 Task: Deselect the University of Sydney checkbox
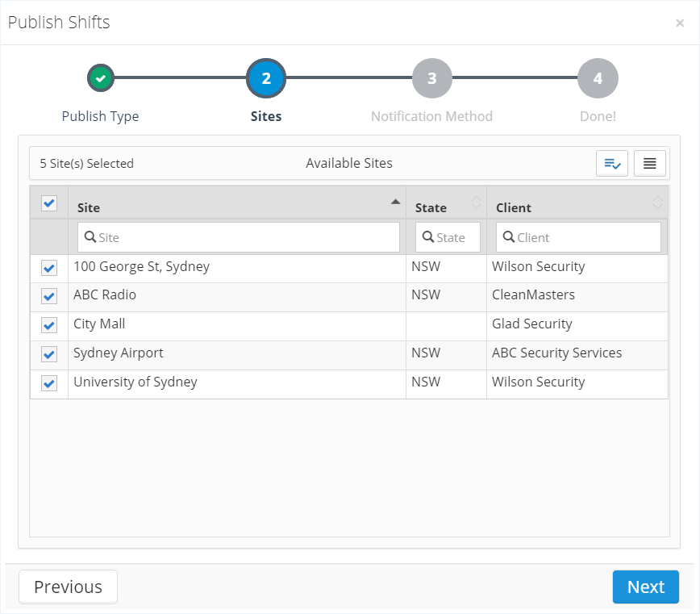[x=49, y=383]
